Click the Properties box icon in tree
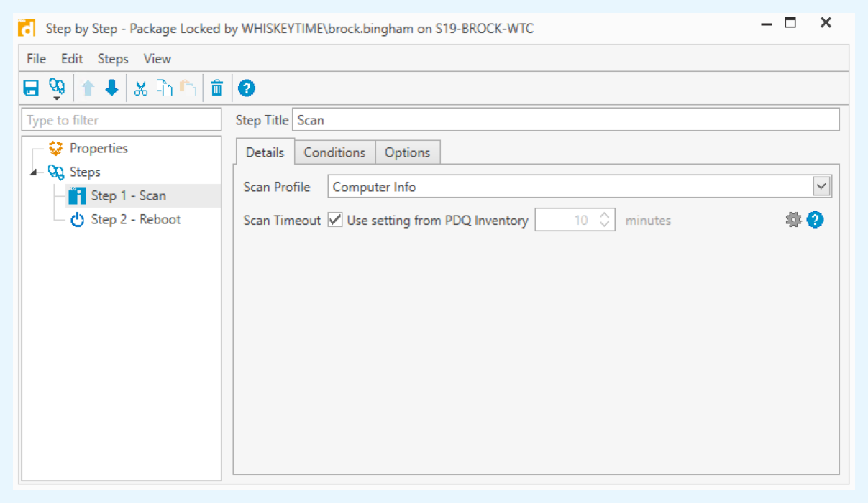 (55, 149)
